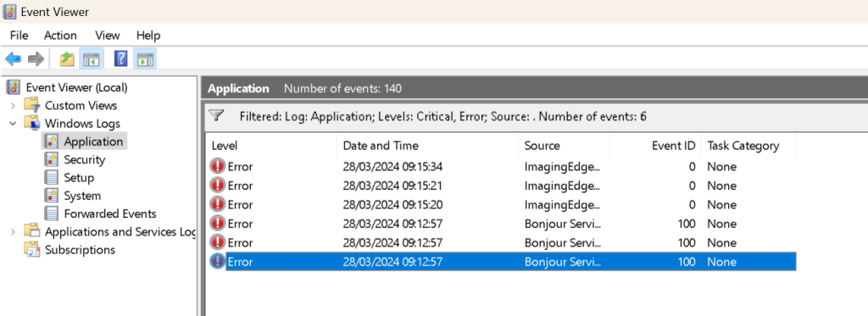Screen dimensions: 868x316
Task: Click the Event Viewer title bar icon
Action: click(x=9, y=12)
